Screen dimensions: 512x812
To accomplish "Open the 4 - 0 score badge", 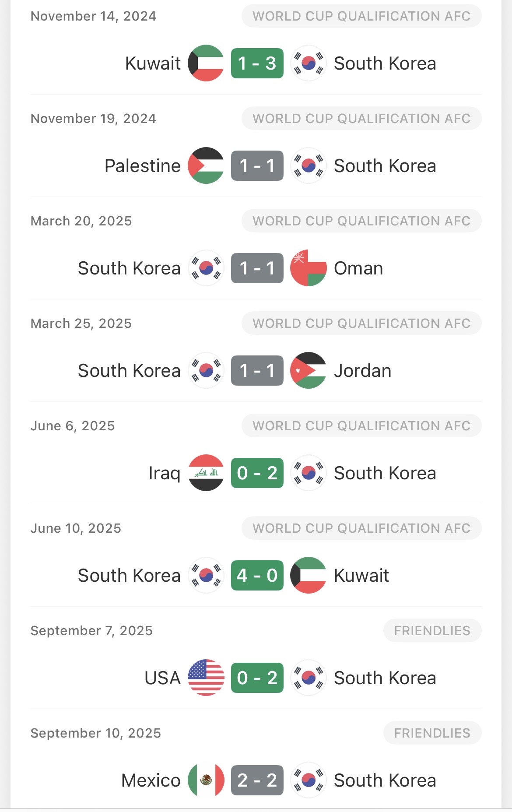I will click(x=257, y=576).
